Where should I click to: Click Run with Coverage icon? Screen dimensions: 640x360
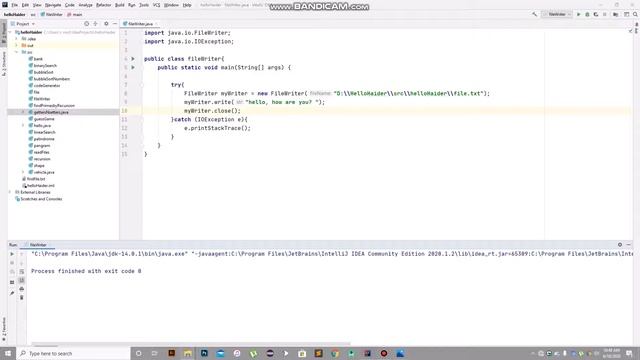[x=596, y=14]
